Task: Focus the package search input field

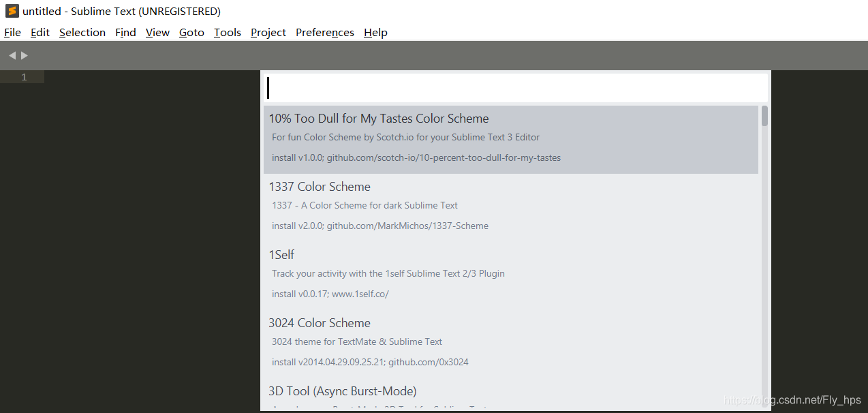Action: tap(516, 88)
